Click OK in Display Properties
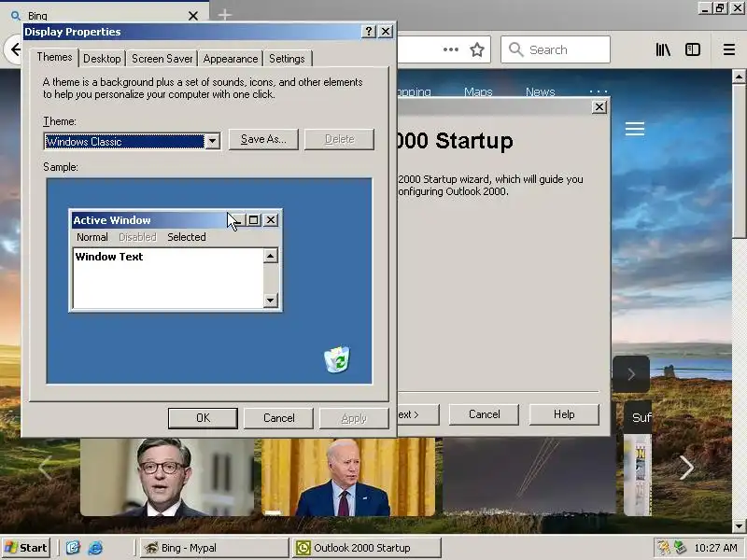Viewport: 747px width, 560px height. pyautogui.click(x=203, y=418)
